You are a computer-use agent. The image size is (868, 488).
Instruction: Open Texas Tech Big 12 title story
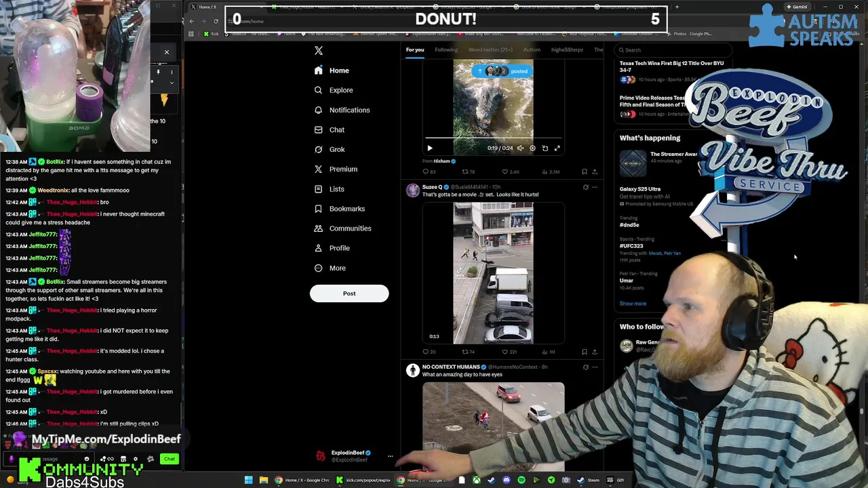coord(671,66)
